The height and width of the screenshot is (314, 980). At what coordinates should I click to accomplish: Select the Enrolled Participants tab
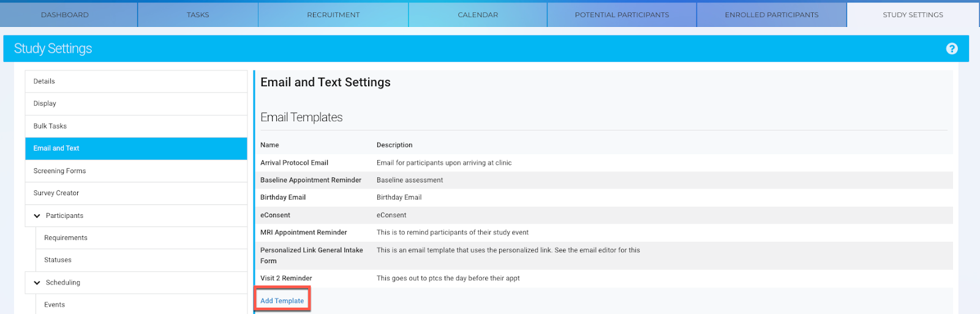[772, 15]
